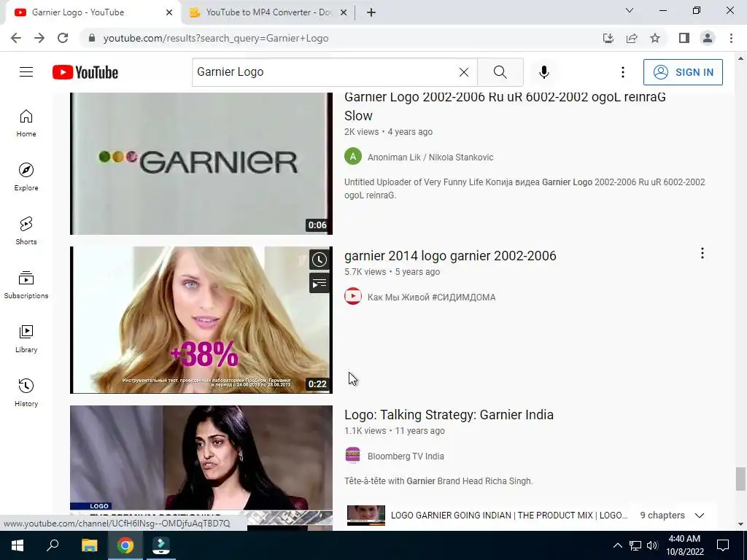
Task: Open Library in the sidebar
Action: [26, 338]
